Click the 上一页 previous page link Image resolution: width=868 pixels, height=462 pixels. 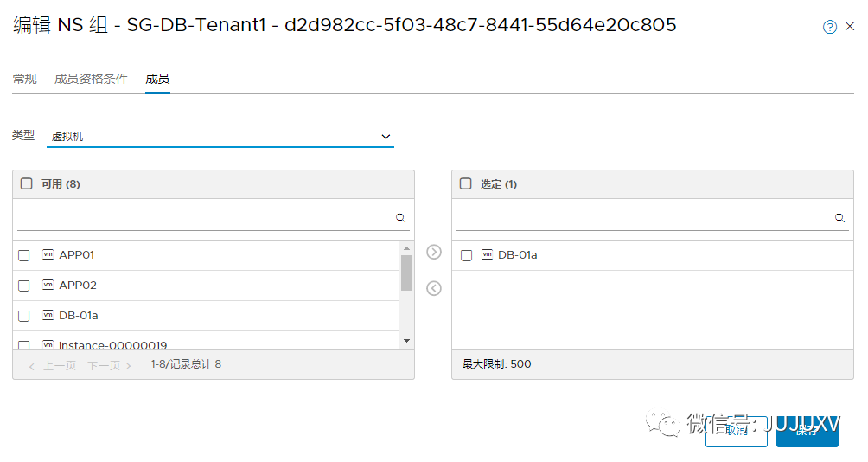[x=54, y=366]
